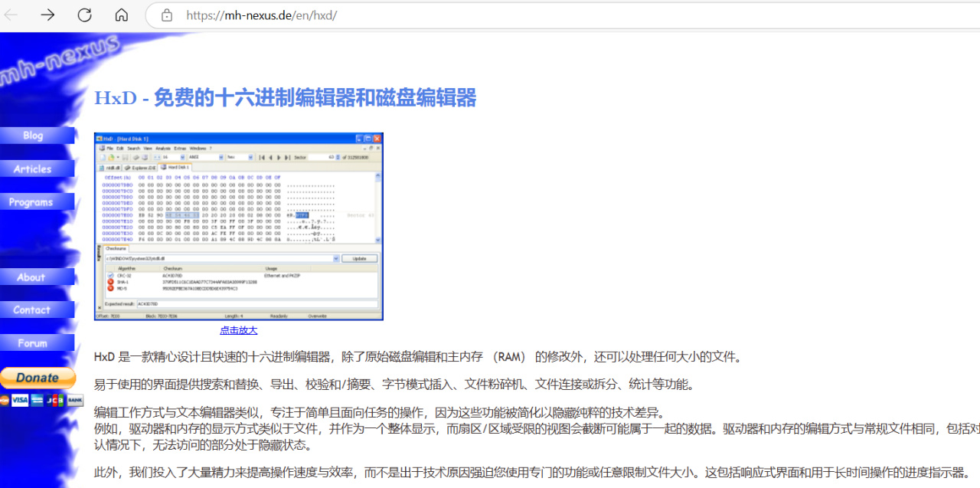980x488 pixels.
Task: Click the yellow Donate button
Action: coord(38,378)
